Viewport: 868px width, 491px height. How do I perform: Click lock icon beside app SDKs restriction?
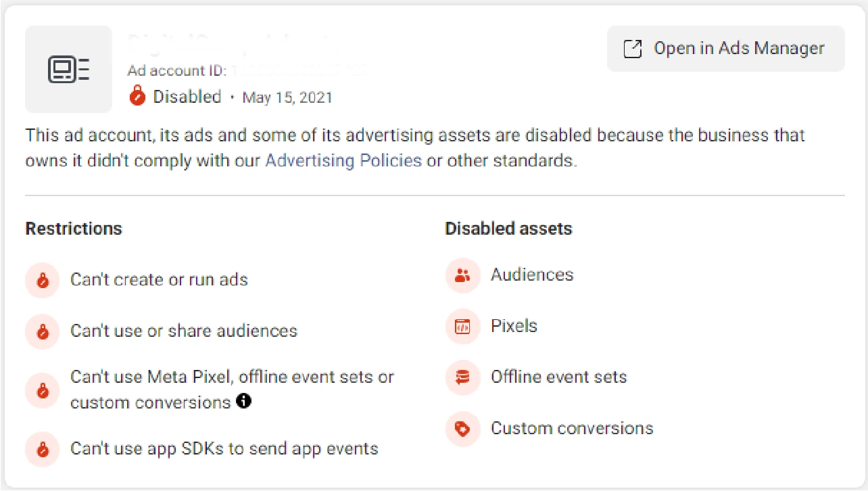tap(43, 449)
